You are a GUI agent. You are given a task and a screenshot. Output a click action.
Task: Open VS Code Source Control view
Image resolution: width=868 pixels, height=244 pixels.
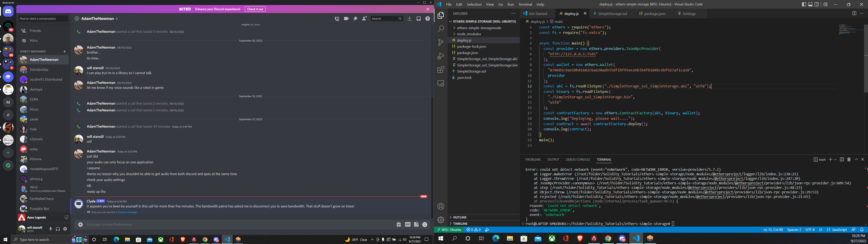pos(441,42)
